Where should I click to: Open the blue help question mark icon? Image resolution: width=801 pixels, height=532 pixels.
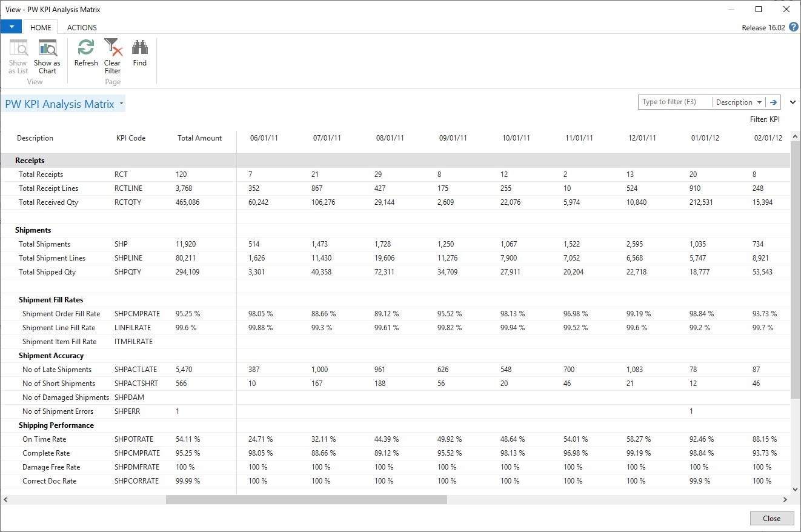pyautogui.click(x=794, y=27)
